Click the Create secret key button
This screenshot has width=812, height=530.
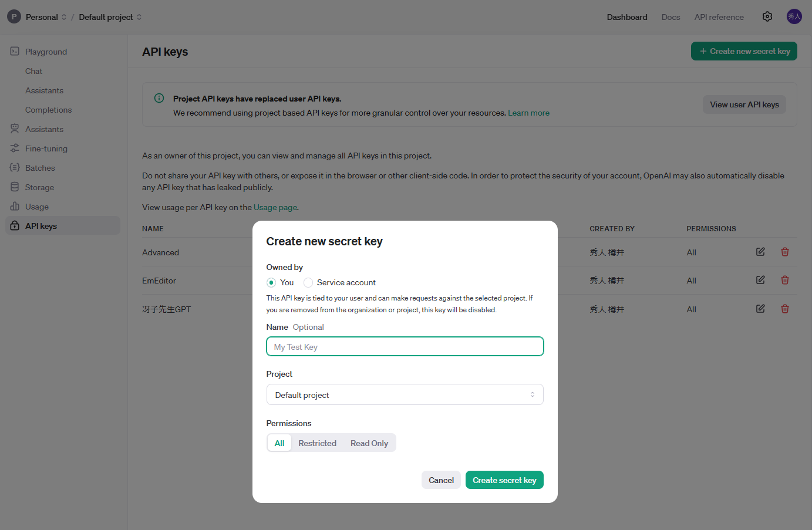(x=504, y=480)
